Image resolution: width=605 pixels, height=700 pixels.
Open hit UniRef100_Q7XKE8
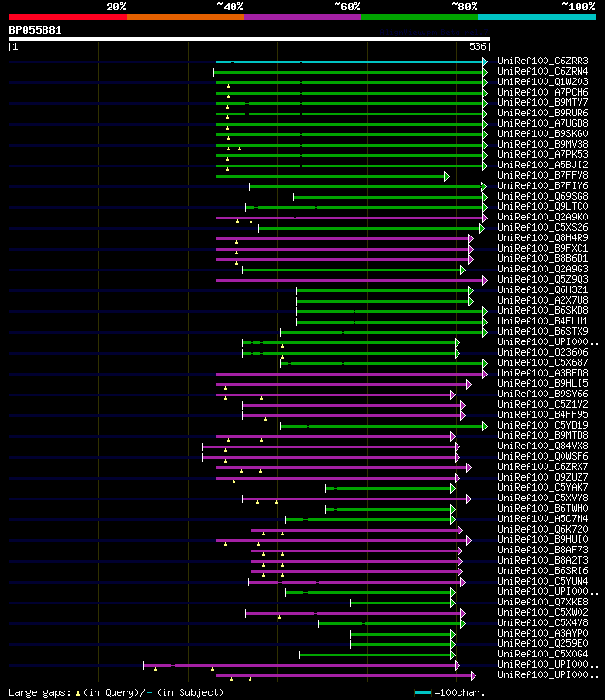coord(543,603)
